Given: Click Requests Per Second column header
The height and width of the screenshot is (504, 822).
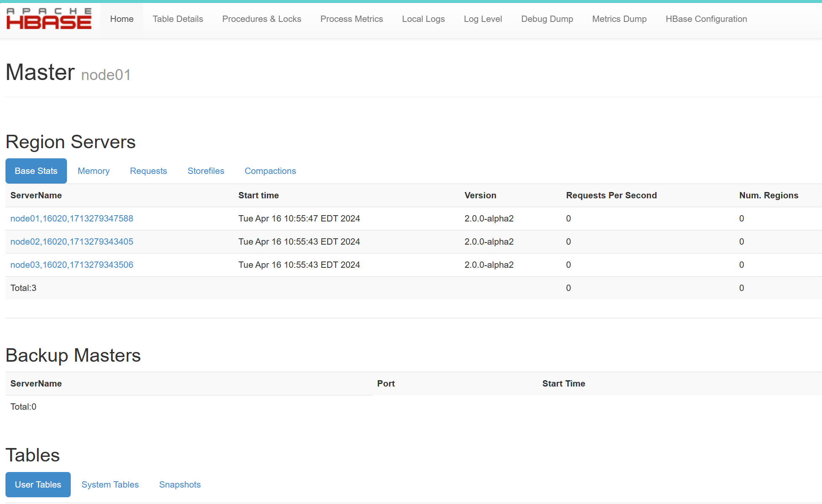Looking at the screenshot, I should pyautogui.click(x=611, y=195).
